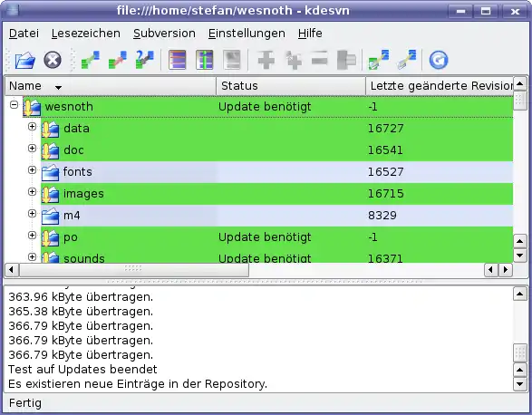This screenshot has width=532, height=415.
Task: Click the green-arrow update to head icon
Action: (91, 60)
